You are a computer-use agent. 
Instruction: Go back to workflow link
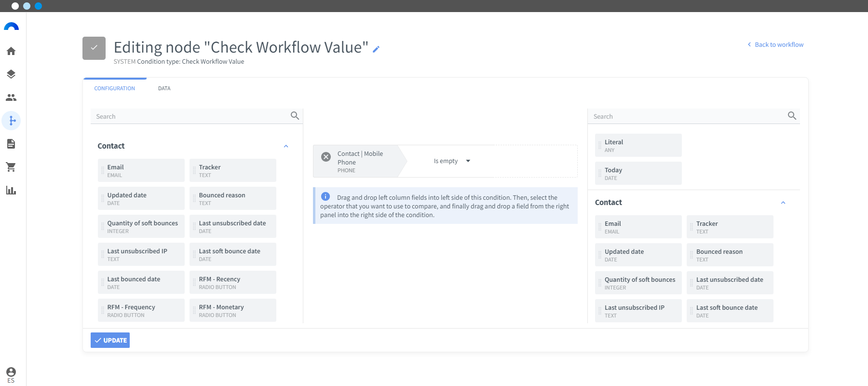[775, 44]
